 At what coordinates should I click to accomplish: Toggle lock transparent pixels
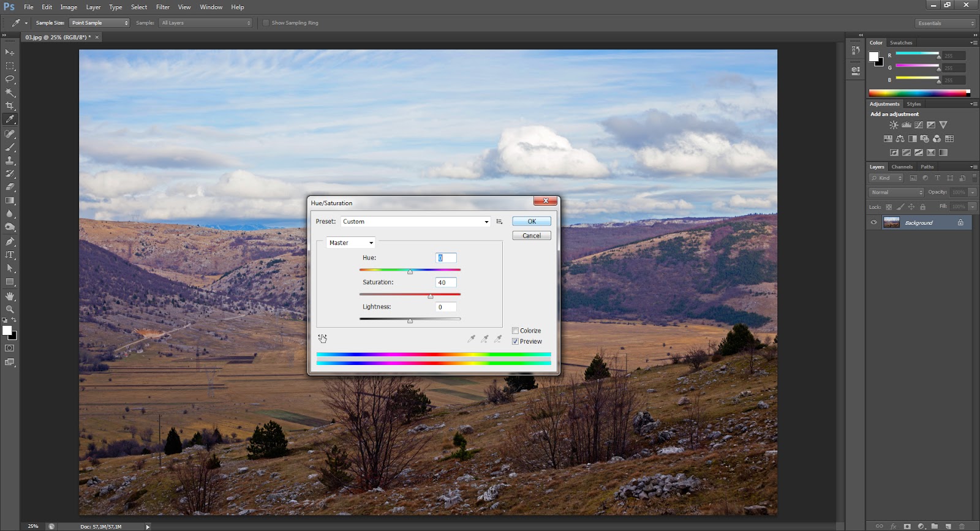[x=889, y=207]
